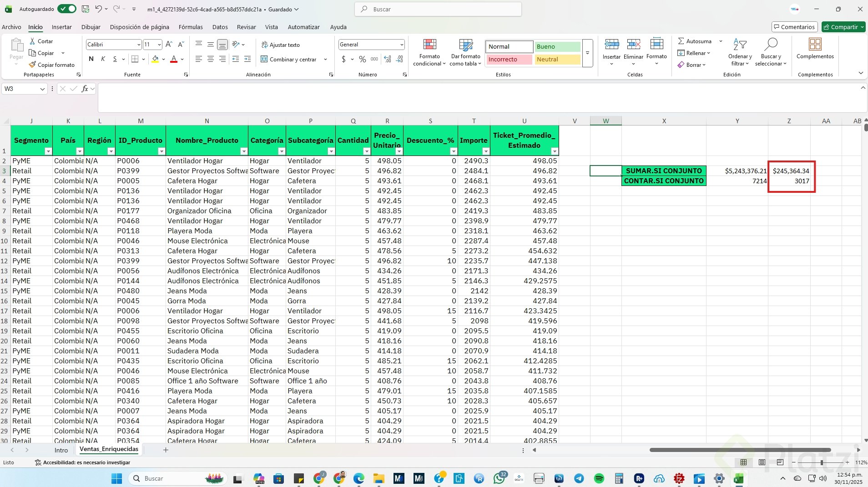Screen dimensions: 868x487
Task: Decrease decimal places
Action: (399, 59)
